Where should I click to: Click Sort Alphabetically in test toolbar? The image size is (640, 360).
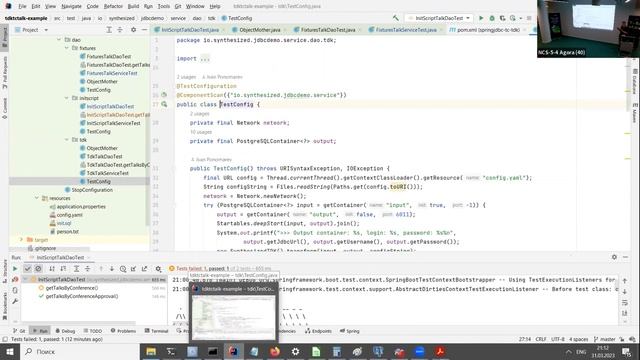click(52, 269)
